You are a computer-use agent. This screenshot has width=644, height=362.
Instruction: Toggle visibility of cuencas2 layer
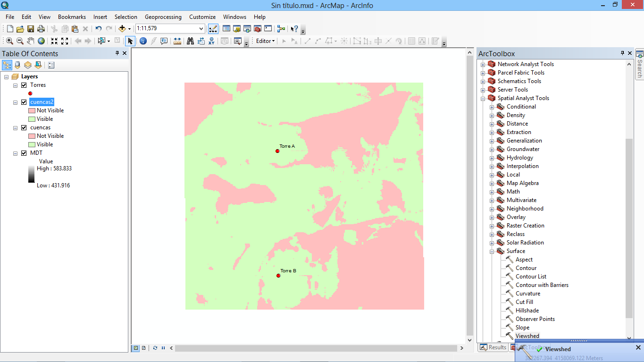tap(24, 102)
